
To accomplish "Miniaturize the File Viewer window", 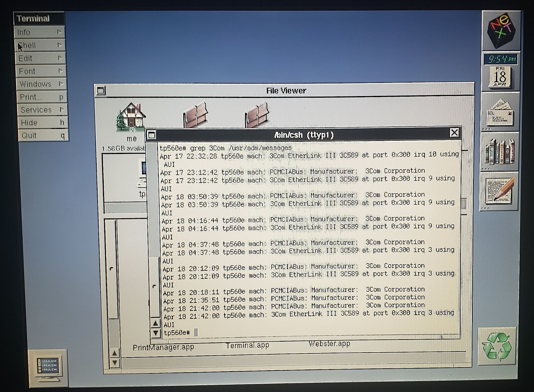I will pyautogui.click(x=101, y=90).
